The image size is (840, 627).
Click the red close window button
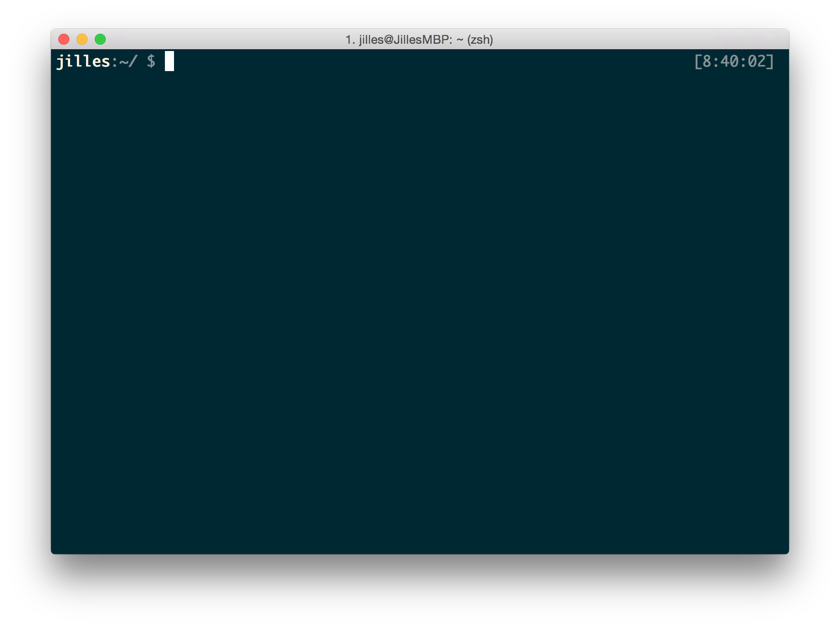[64, 40]
